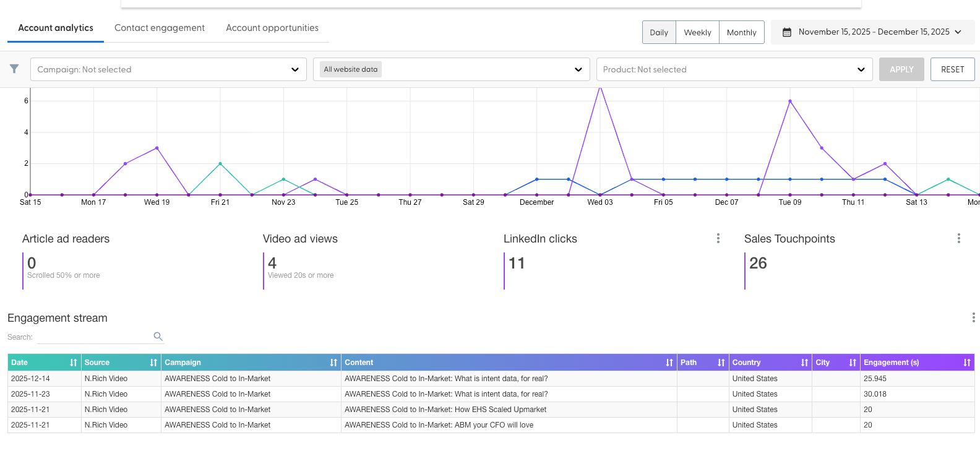Open the Account opportunities tab

(272, 28)
